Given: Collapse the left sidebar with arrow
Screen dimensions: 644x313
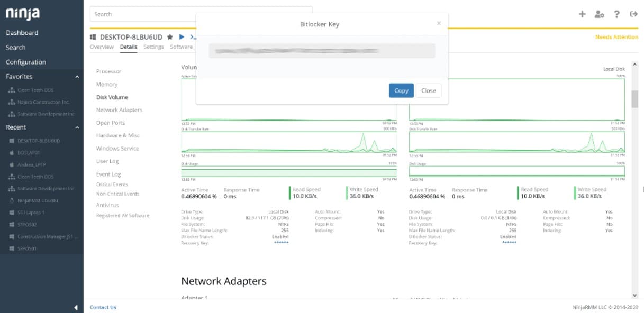Looking at the screenshot, I should click(76, 307).
